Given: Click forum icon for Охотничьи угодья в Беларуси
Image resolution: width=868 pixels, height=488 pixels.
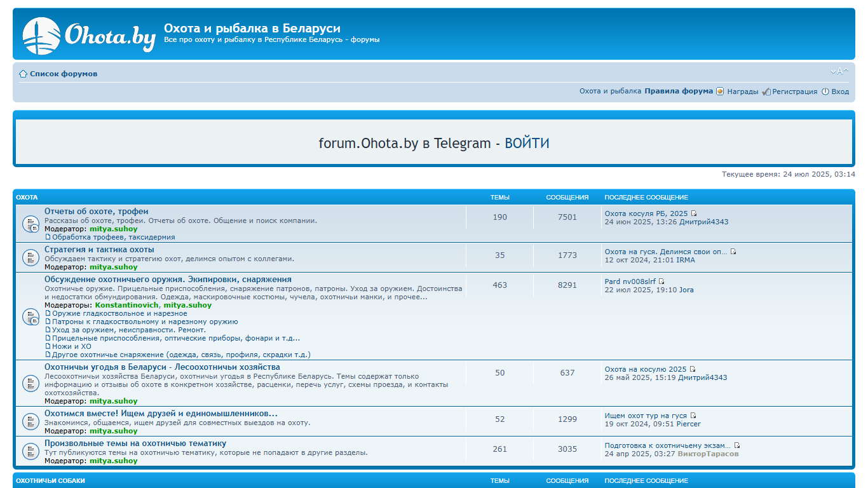Looking at the screenshot, I should point(31,383).
